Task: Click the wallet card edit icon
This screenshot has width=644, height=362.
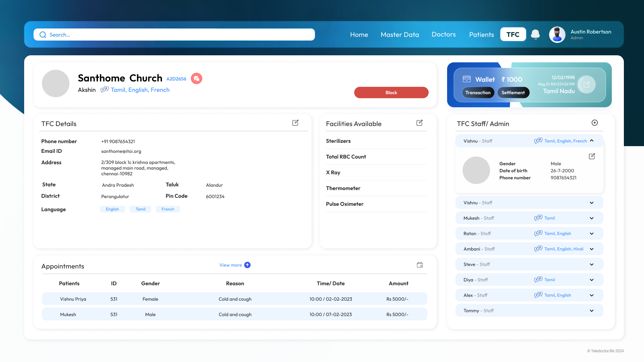Action: [587, 84]
